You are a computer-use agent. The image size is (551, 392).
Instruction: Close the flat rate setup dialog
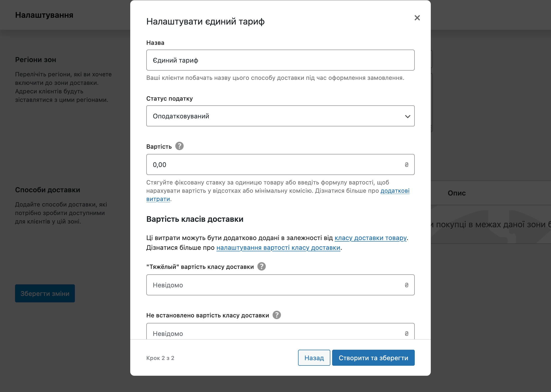tap(417, 18)
